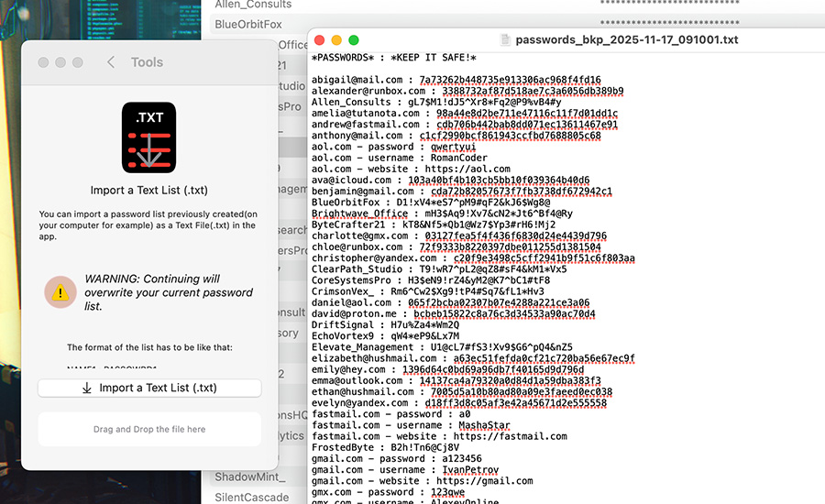
Task: Select ShadowMint_ row in background list
Action: pos(250,477)
